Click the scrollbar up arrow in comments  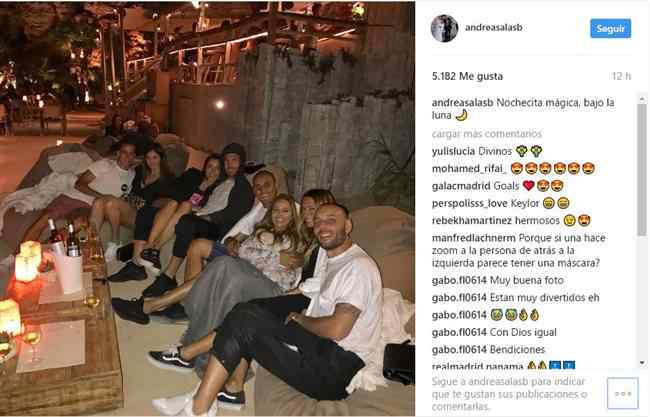[x=642, y=99]
